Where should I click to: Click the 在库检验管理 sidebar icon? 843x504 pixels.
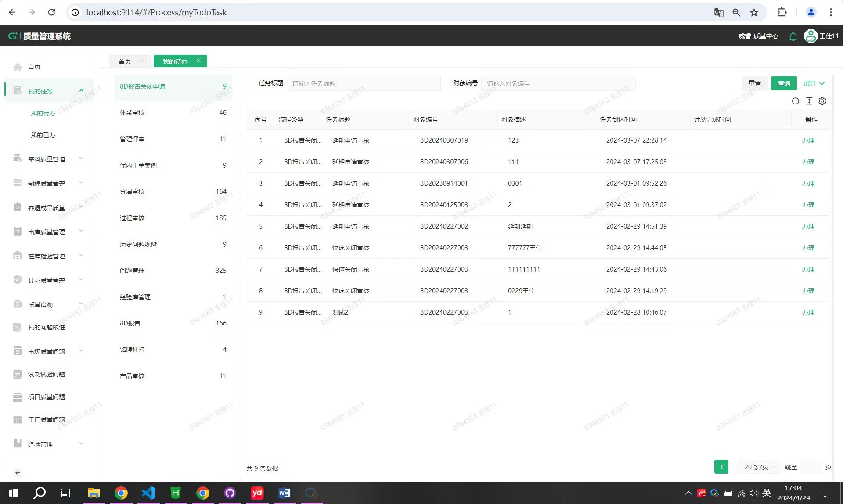18,255
